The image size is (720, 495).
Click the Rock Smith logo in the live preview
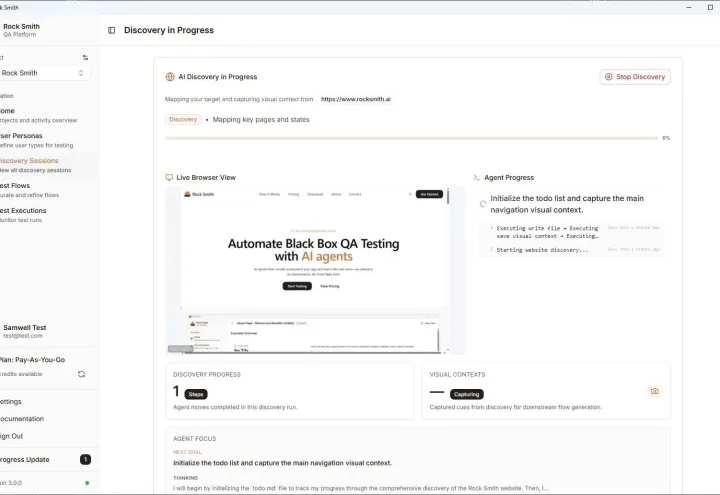coord(199,194)
